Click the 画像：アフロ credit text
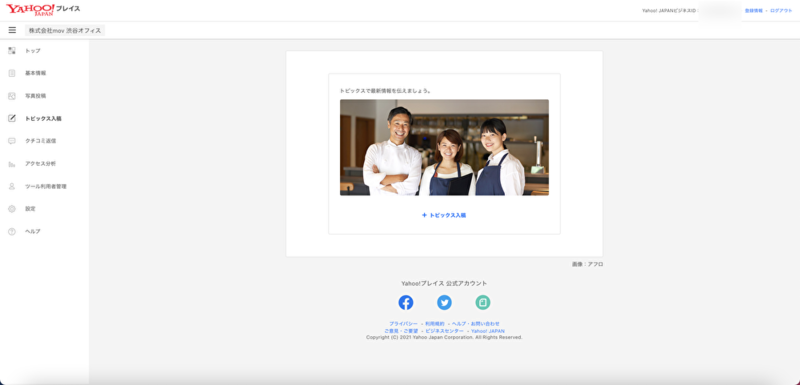 click(587, 264)
